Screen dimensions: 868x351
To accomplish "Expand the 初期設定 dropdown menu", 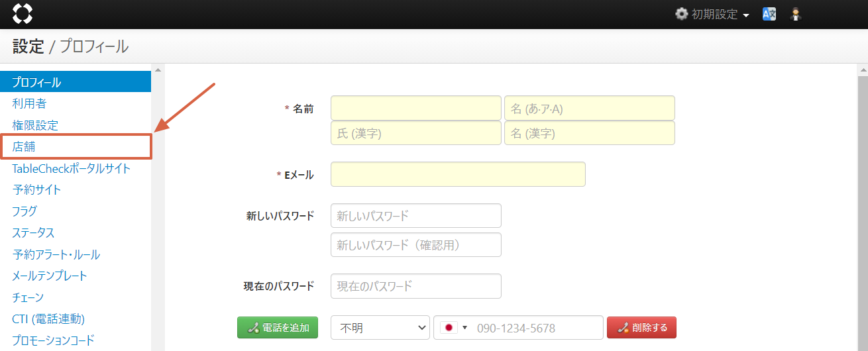I will [720, 15].
